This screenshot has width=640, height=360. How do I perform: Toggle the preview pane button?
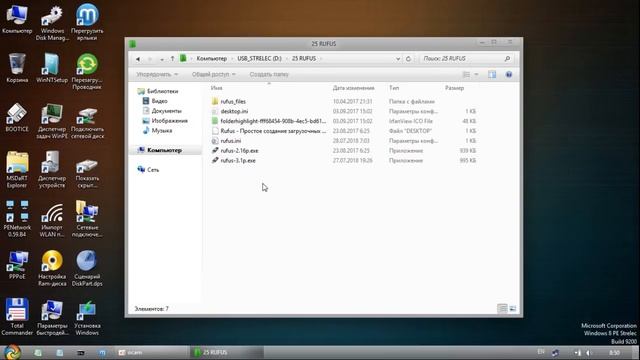point(492,74)
